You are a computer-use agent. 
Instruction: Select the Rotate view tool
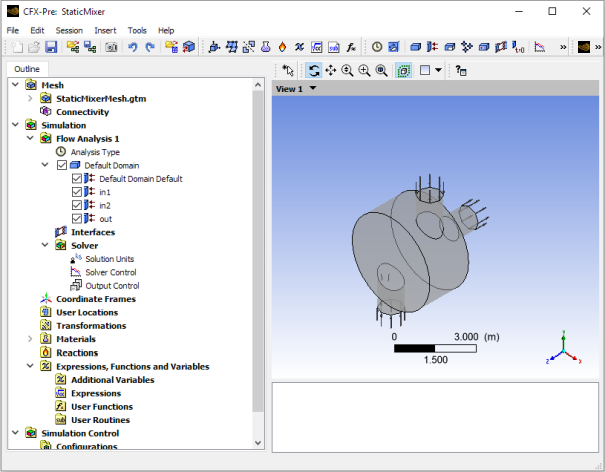click(313, 71)
